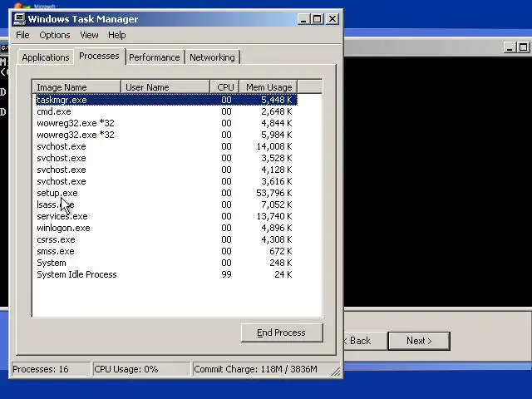
Task: Maximize the command prompt window behind
Action: pyautogui.click(x=523, y=47)
